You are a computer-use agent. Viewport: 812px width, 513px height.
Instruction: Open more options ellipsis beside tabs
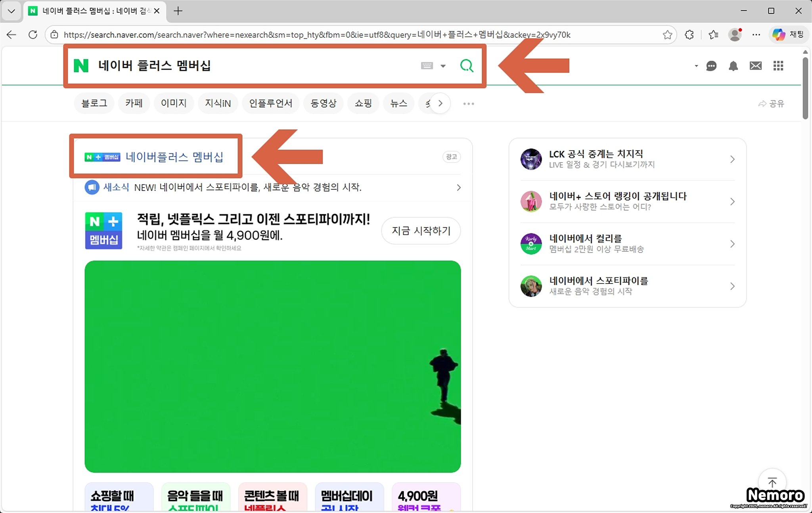pyautogui.click(x=468, y=103)
